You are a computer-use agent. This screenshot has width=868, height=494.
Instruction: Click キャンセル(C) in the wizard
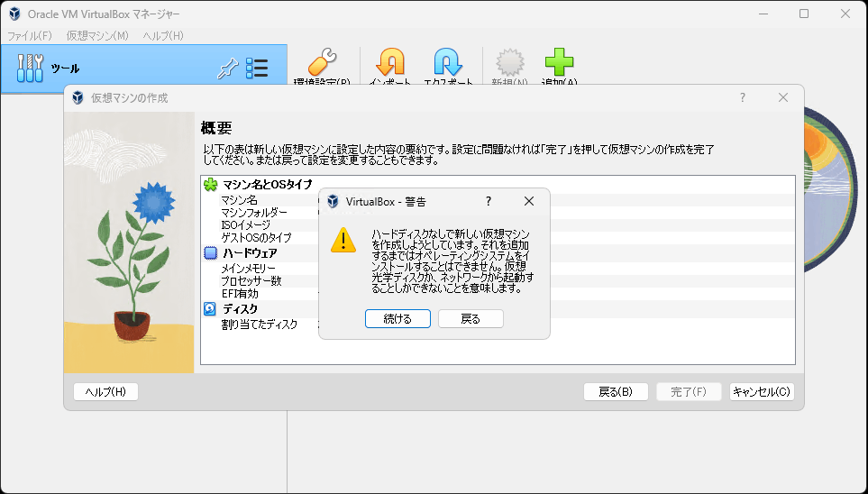[762, 391]
